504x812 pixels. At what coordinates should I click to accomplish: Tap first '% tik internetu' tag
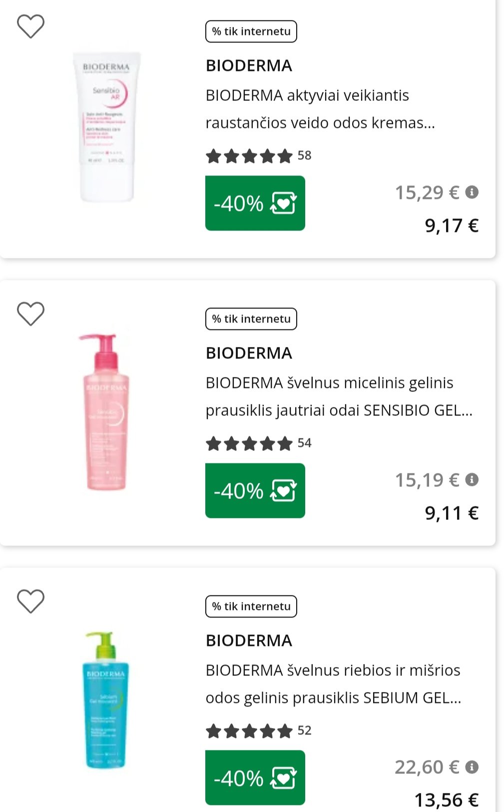pos(251,31)
